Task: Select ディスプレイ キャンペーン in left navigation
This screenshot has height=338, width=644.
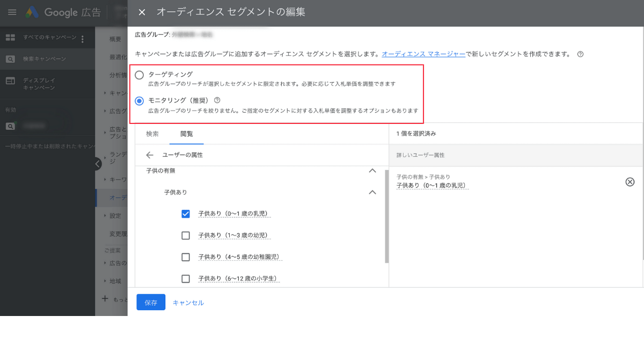Action: [x=39, y=84]
